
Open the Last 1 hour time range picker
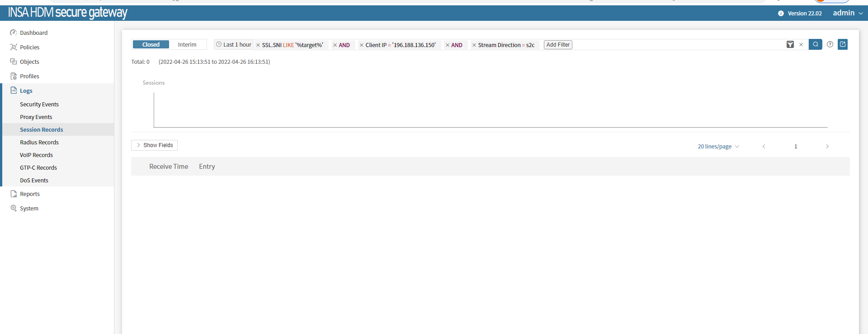[x=234, y=45]
